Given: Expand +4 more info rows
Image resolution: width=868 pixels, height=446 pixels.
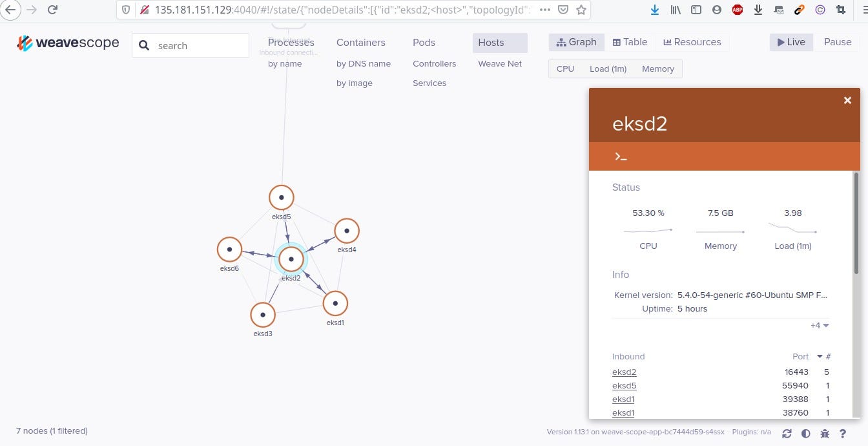Looking at the screenshot, I should click(x=820, y=325).
